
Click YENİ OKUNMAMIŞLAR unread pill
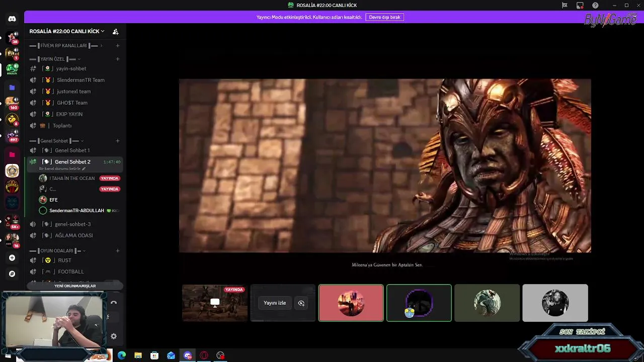pos(75,286)
